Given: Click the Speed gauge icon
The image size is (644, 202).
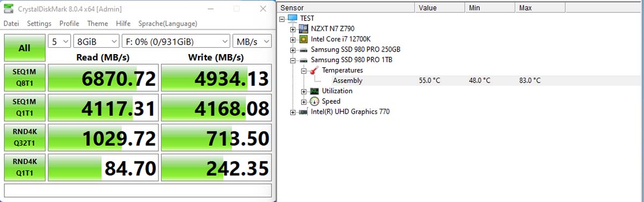Looking at the screenshot, I should pyautogui.click(x=314, y=101).
